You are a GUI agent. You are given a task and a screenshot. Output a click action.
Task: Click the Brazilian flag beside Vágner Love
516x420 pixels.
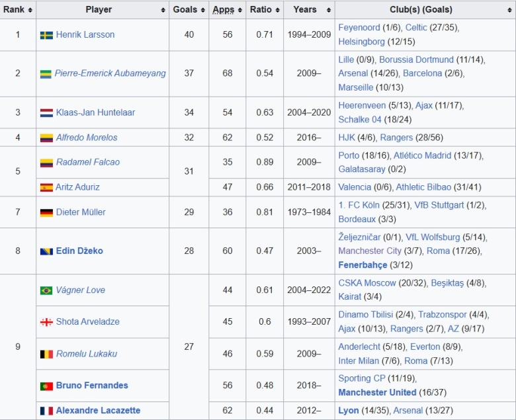46,291
